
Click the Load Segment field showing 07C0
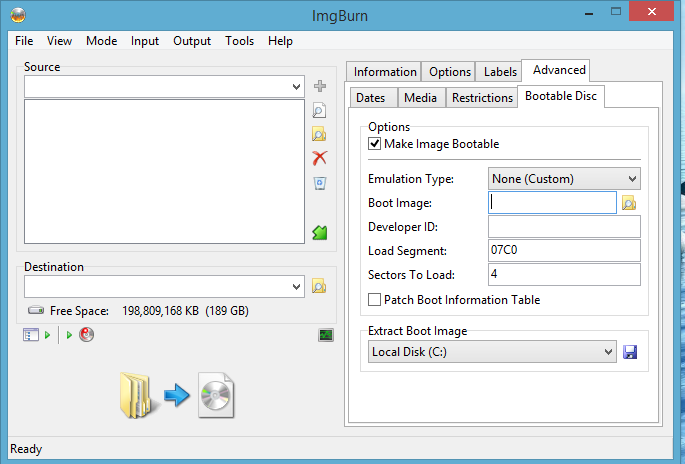click(564, 250)
